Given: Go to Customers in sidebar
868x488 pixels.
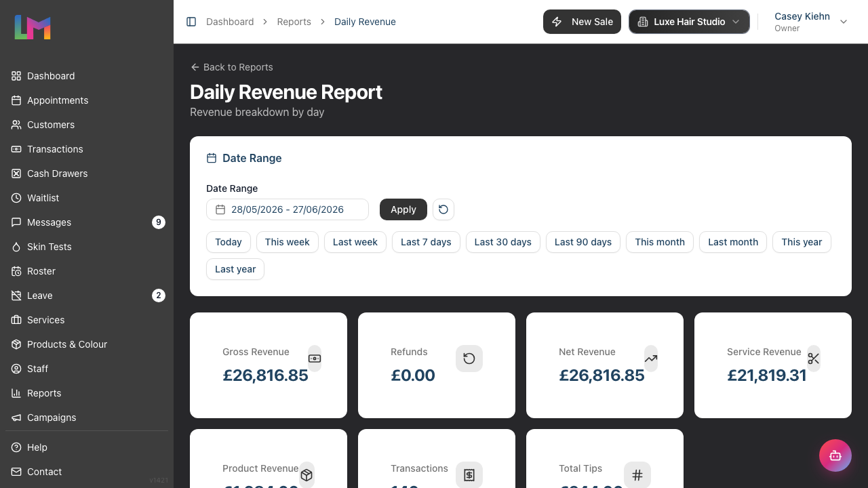Looking at the screenshot, I should [87, 125].
